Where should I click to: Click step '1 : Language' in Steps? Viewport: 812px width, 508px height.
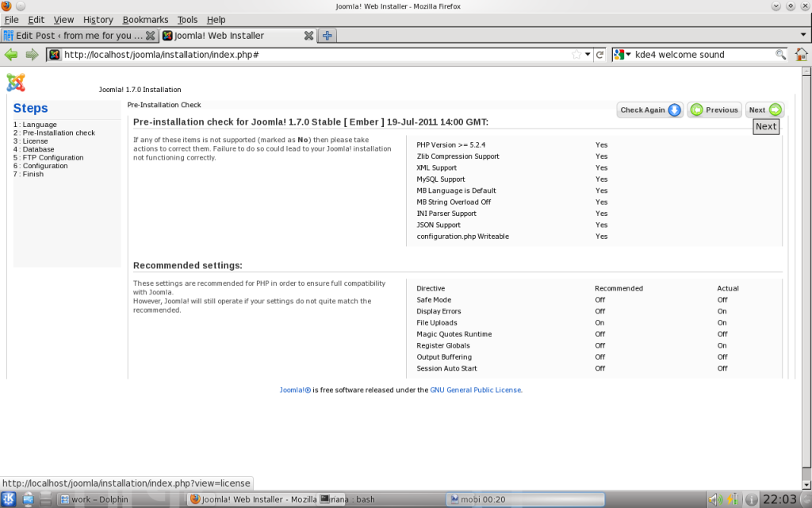(x=35, y=125)
